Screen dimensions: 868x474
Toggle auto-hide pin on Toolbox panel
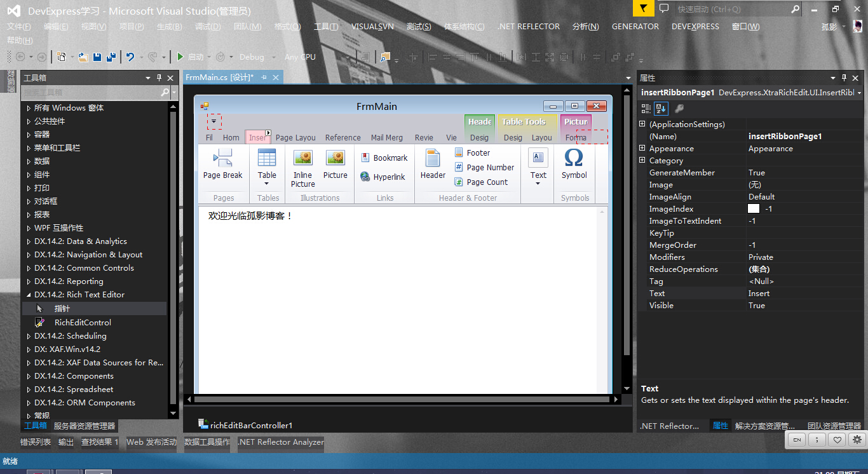159,78
